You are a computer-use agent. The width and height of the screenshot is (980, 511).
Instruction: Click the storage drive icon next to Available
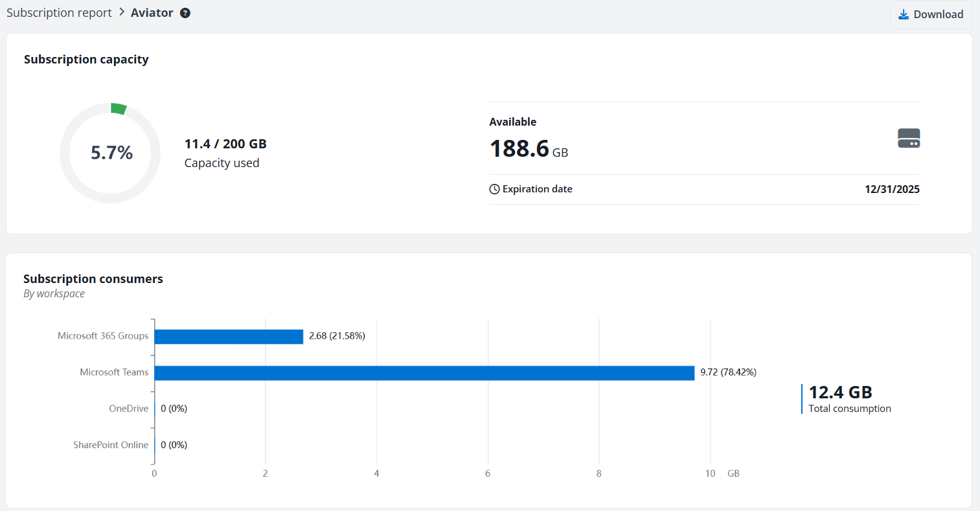908,138
